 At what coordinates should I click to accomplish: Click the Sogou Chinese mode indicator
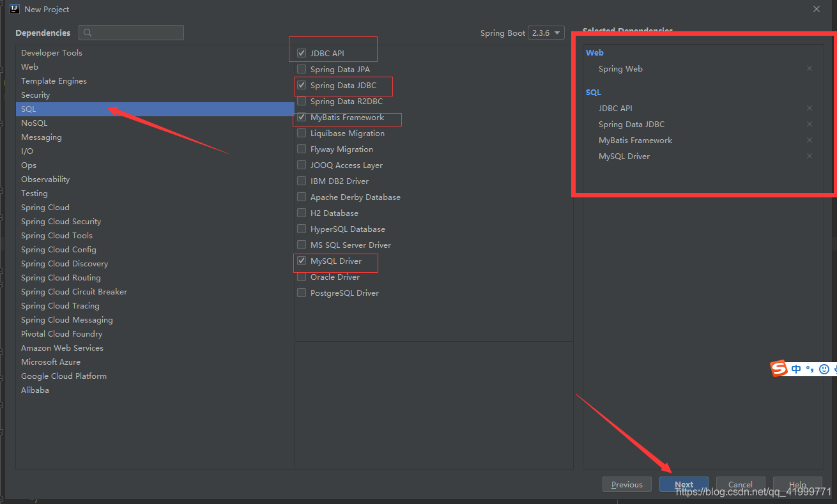[x=796, y=369]
